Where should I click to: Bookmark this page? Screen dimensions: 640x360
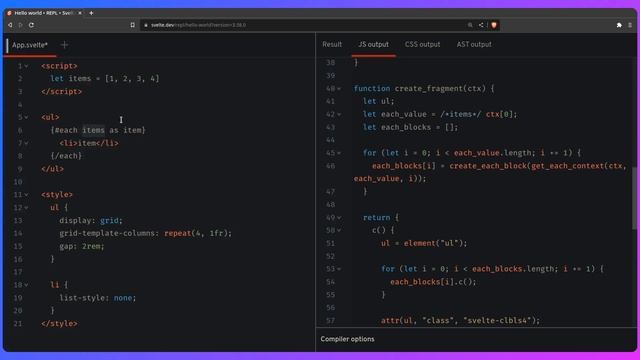coord(133,25)
